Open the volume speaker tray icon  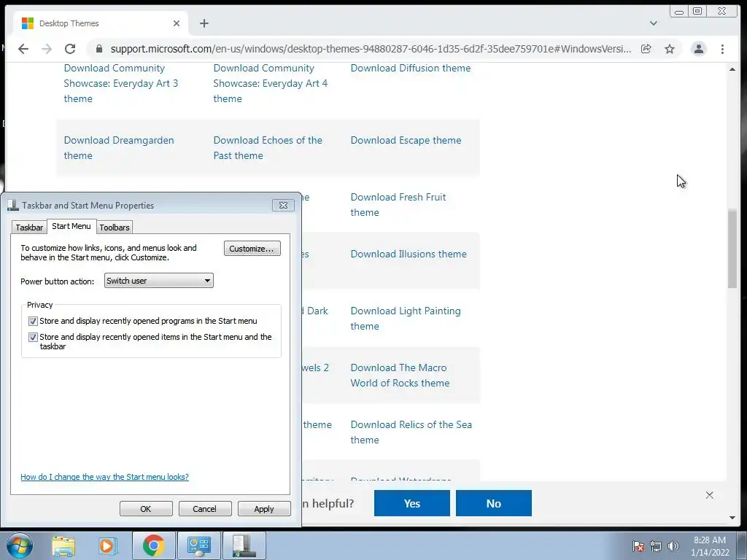pos(673,546)
